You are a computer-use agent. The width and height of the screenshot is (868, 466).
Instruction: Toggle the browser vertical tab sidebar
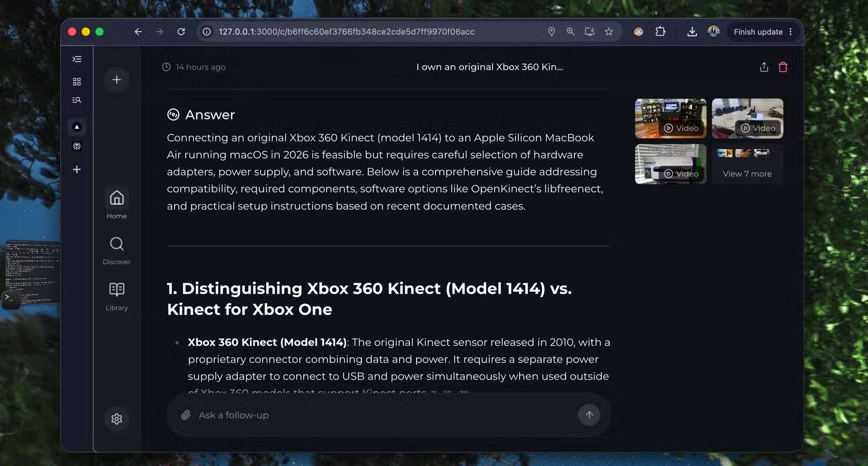[77, 59]
